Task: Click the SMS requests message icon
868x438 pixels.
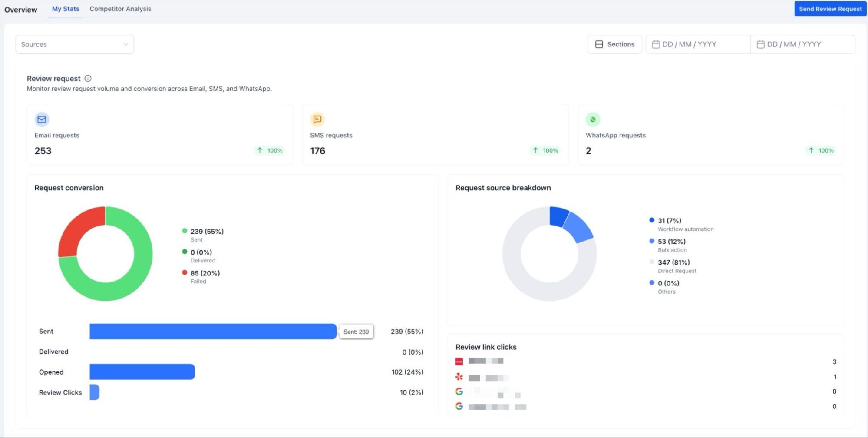Action: pyautogui.click(x=317, y=119)
